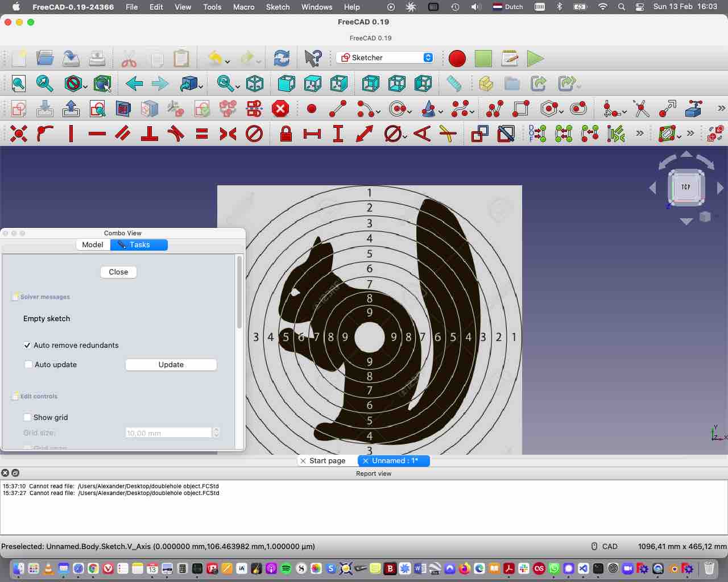Expand the arc tools dropdown arrow

tap(378, 111)
